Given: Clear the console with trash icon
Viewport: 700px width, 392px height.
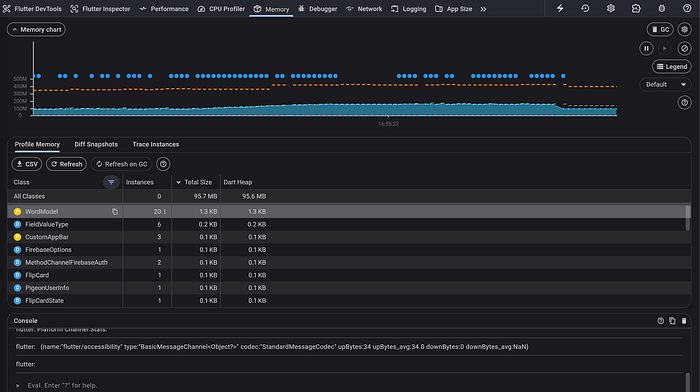Looking at the screenshot, I should [x=684, y=321].
